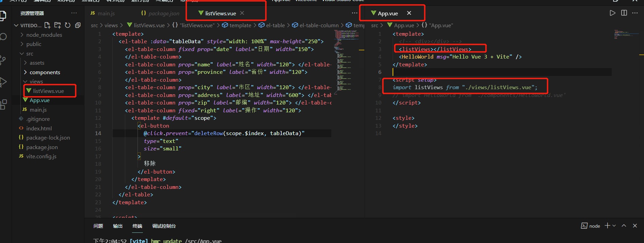The image size is (644, 243).
Task: Open explorer panel more actions menu
Action: pos(74,13)
